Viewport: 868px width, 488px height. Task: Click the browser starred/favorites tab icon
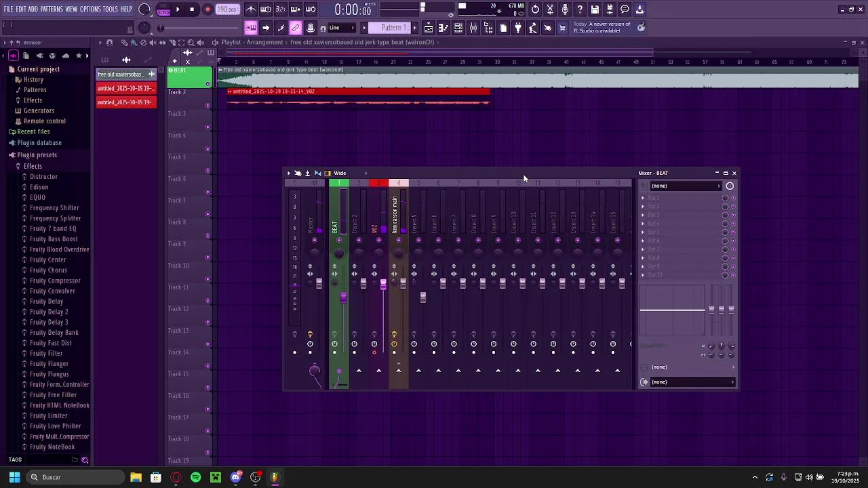(x=79, y=56)
